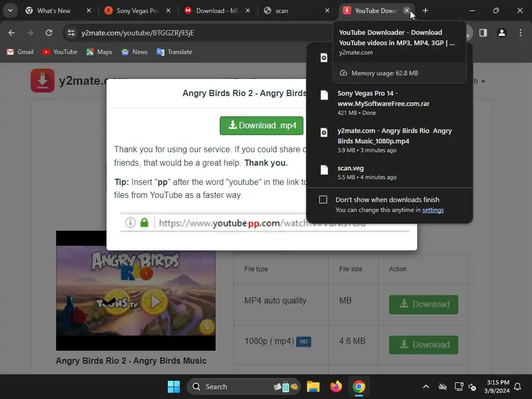Image resolution: width=532 pixels, height=399 pixels.
Task: Open the News bookmark
Action: click(x=135, y=52)
